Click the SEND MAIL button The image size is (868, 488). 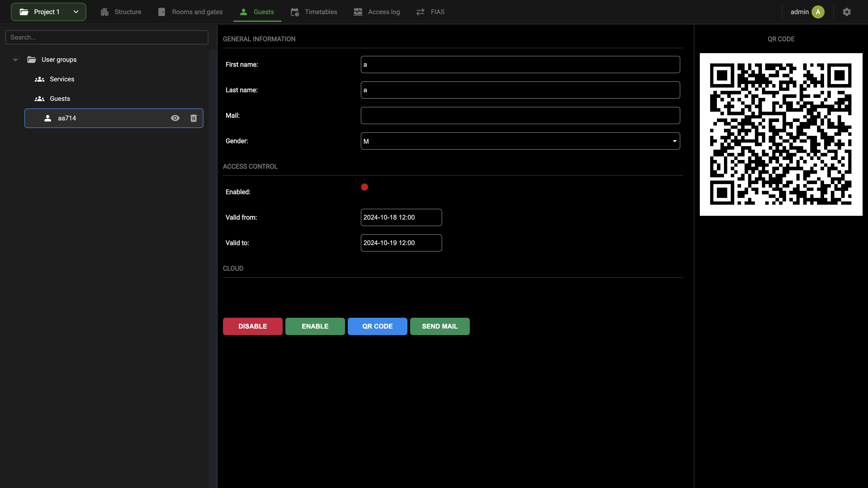(x=440, y=326)
